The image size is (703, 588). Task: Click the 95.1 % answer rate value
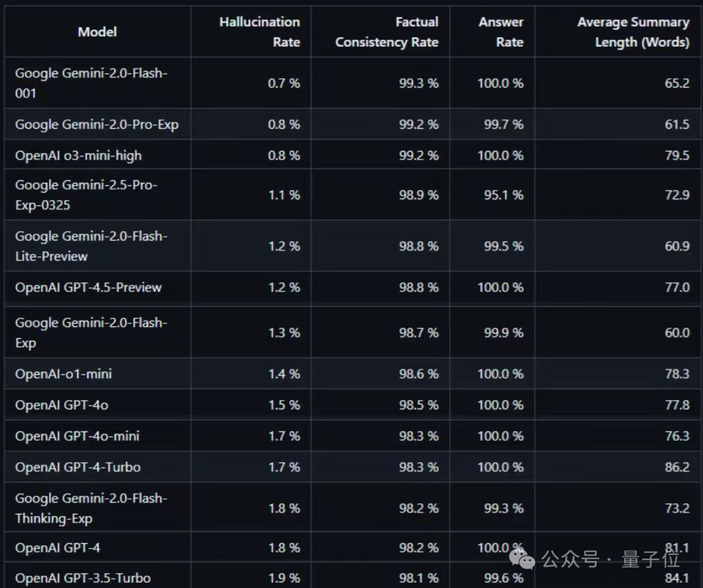(503, 195)
